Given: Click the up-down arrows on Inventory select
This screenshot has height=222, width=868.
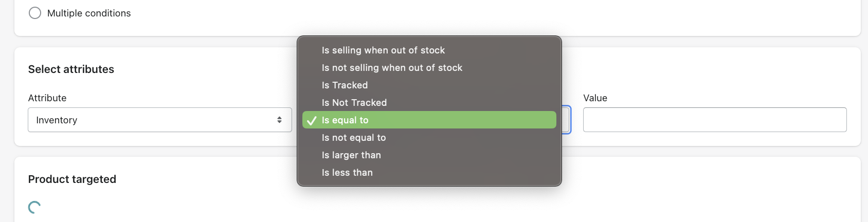Looking at the screenshot, I should (279, 120).
